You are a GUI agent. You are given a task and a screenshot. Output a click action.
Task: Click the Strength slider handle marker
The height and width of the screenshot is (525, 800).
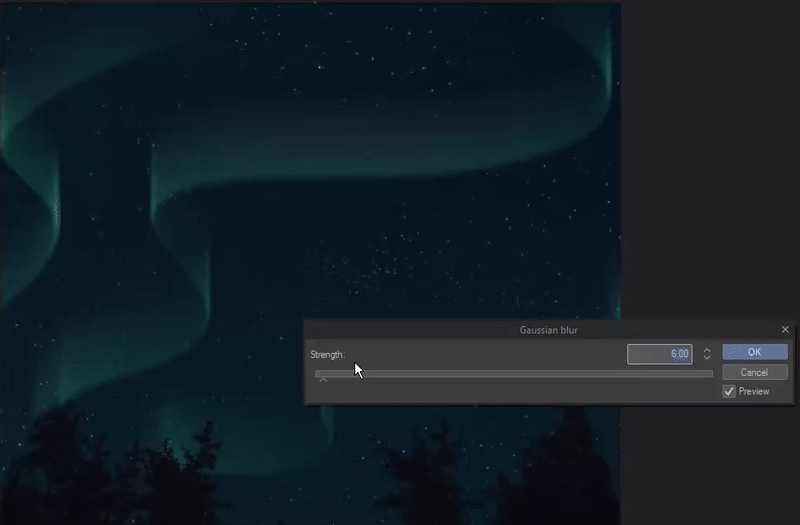[x=323, y=380]
